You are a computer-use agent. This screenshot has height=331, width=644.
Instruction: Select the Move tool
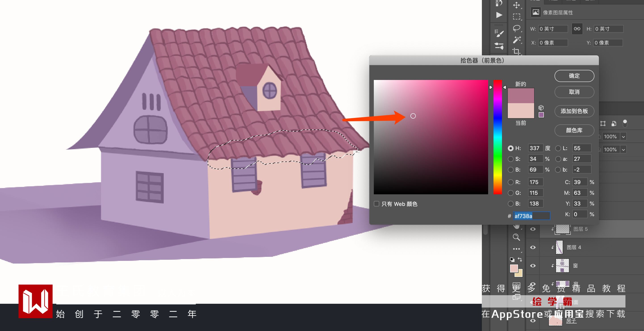point(516,5)
